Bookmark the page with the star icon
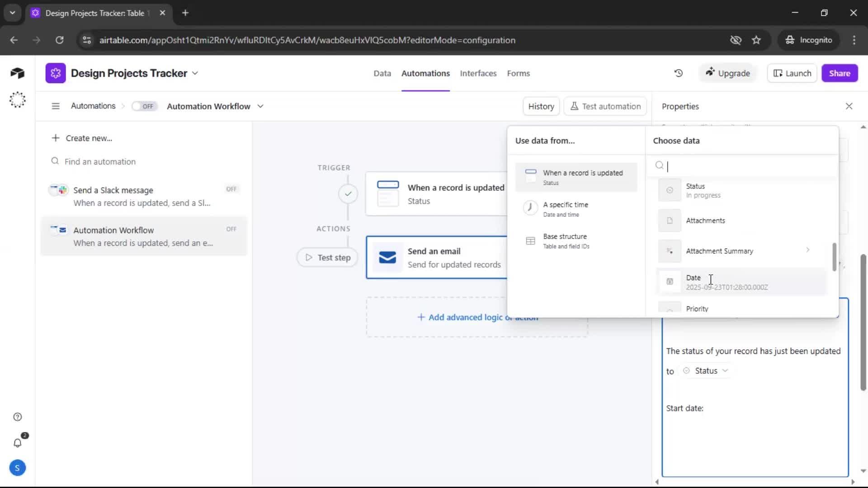 click(756, 40)
